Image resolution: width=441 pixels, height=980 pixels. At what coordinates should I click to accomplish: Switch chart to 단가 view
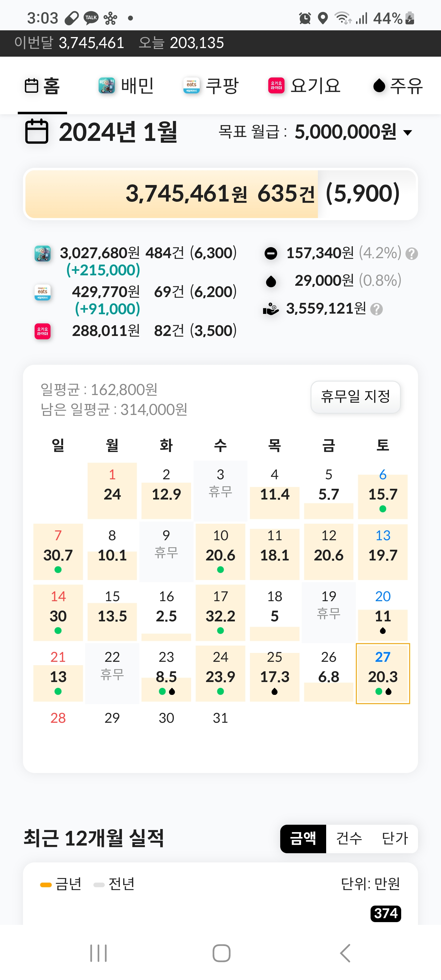click(x=394, y=839)
